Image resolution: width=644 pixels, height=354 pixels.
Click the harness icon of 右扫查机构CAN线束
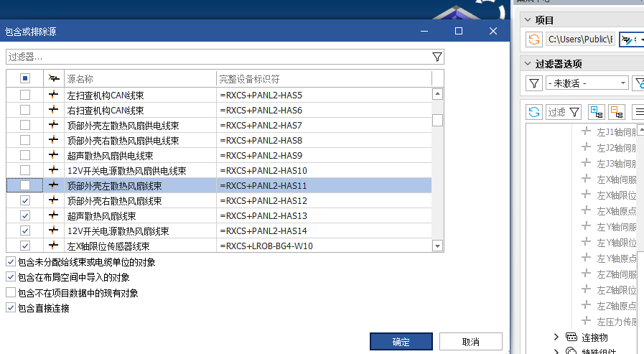(53, 110)
